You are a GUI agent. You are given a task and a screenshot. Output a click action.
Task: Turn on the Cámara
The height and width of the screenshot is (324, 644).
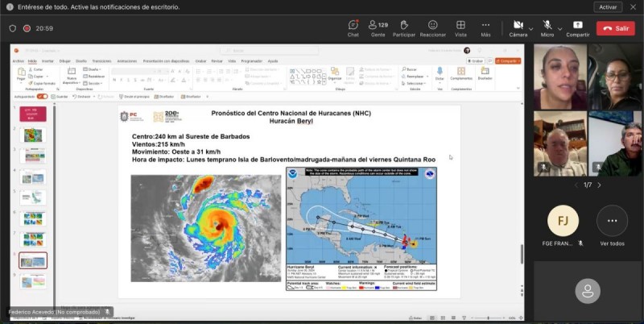click(x=518, y=28)
